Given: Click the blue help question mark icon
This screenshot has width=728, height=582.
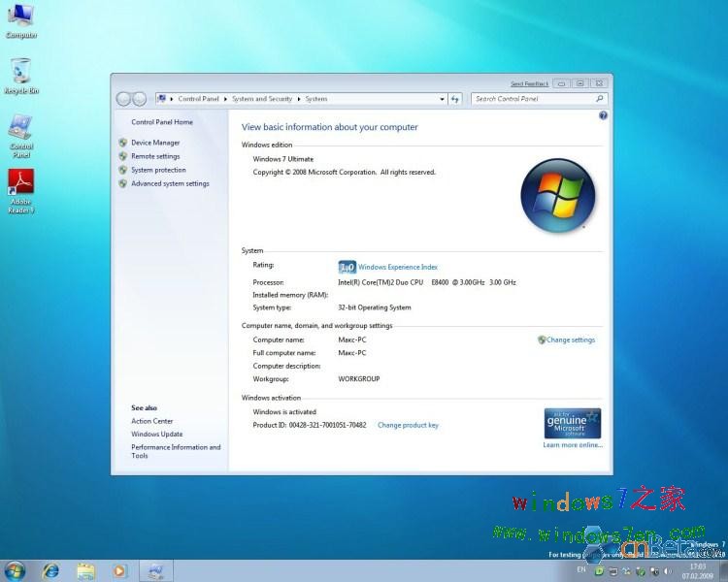Looking at the screenshot, I should pos(603,115).
